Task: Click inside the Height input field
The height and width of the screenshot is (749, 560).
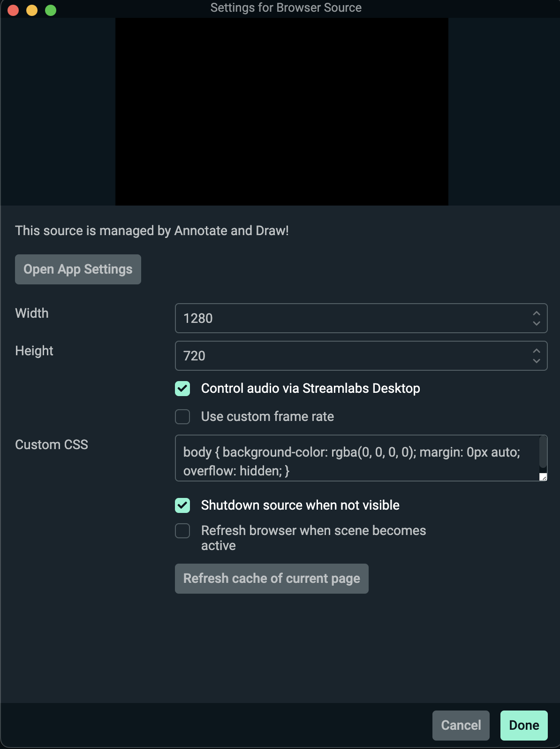Action: point(328,356)
